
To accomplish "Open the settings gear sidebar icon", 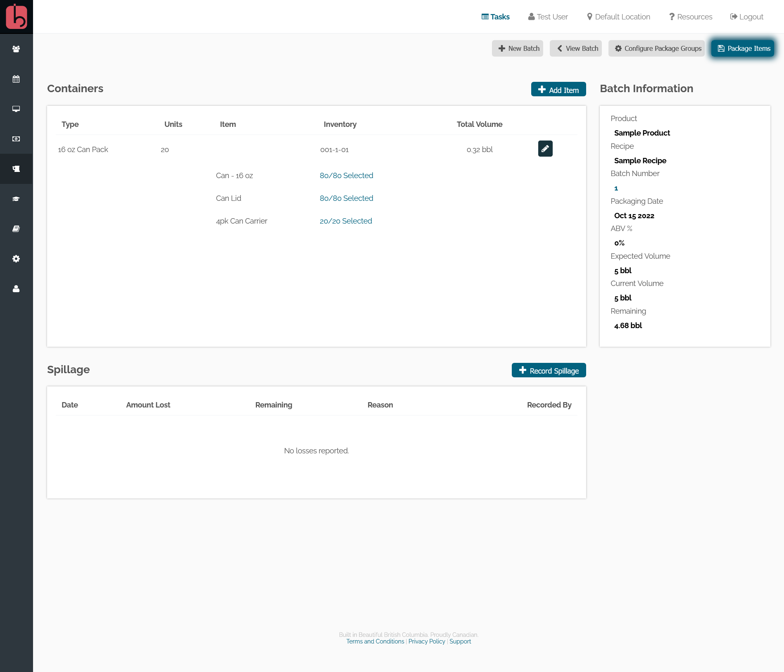I will [x=16, y=259].
